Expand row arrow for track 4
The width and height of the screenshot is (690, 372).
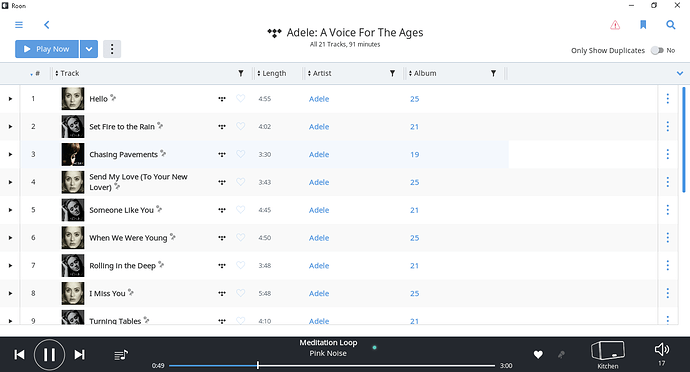(10, 182)
